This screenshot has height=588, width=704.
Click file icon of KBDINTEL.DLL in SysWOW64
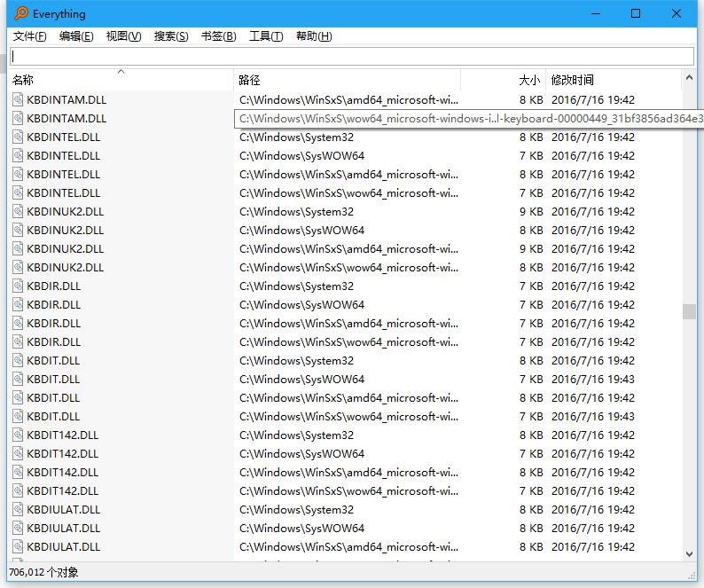pyautogui.click(x=18, y=155)
